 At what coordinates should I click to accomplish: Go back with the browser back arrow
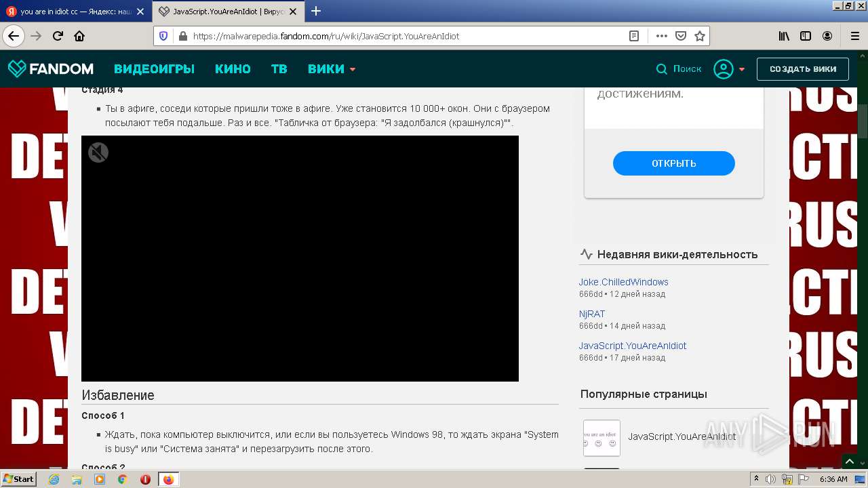point(14,36)
